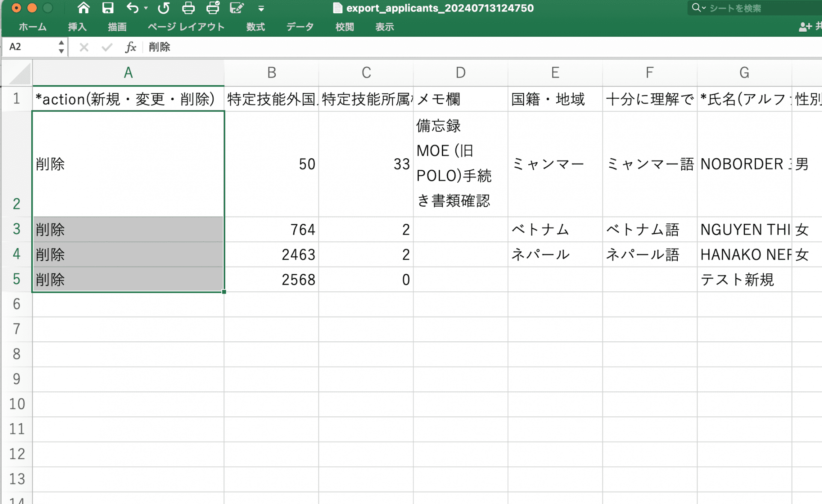Image resolution: width=822 pixels, height=504 pixels.
Task: Open the Print icon
Action: 188,8
